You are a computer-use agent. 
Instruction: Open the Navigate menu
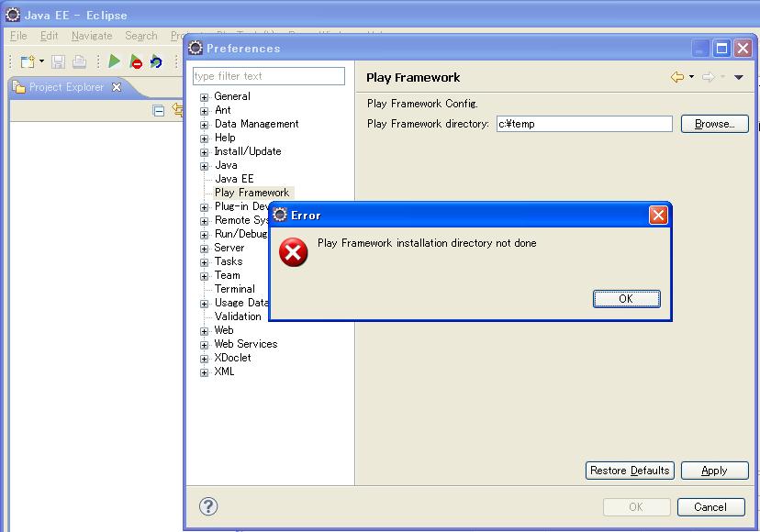tap(92, 36)
